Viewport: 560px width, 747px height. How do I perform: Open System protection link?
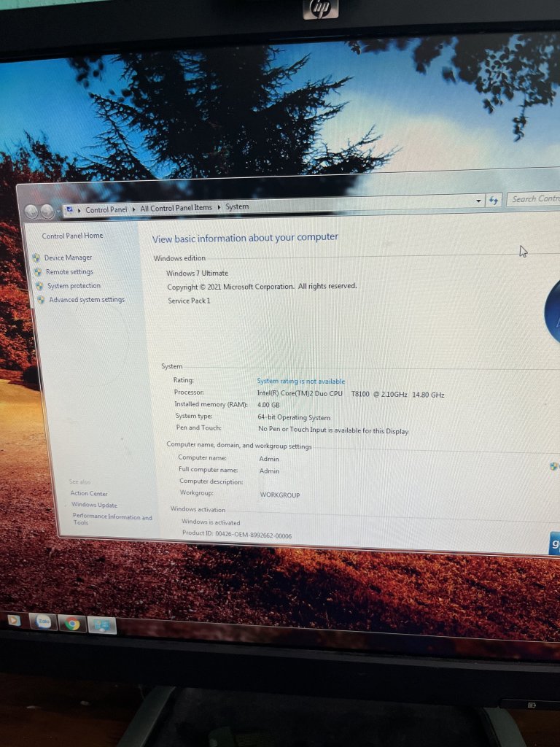pos(74,285)
